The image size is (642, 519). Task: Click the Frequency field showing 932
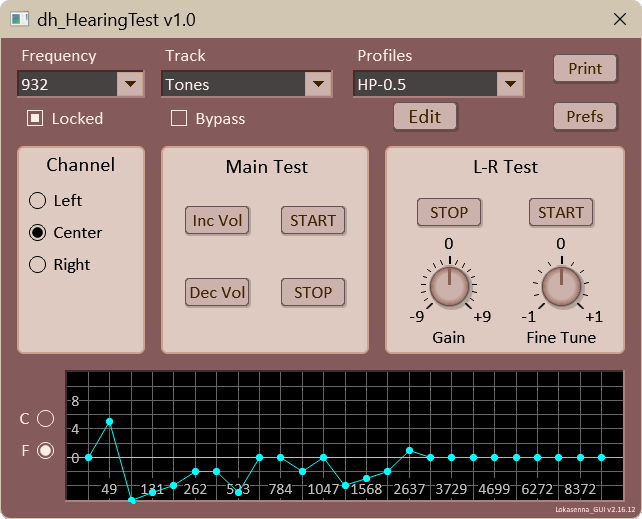click(68, 84)
